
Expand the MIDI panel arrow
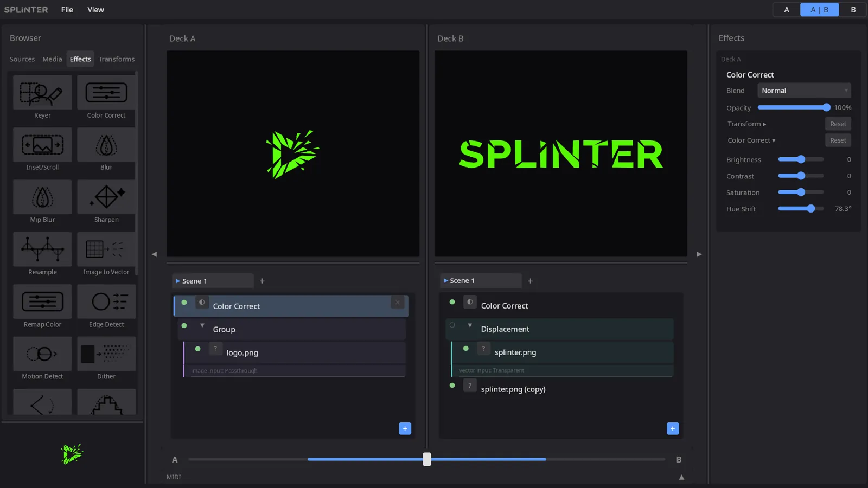point(681,477)
